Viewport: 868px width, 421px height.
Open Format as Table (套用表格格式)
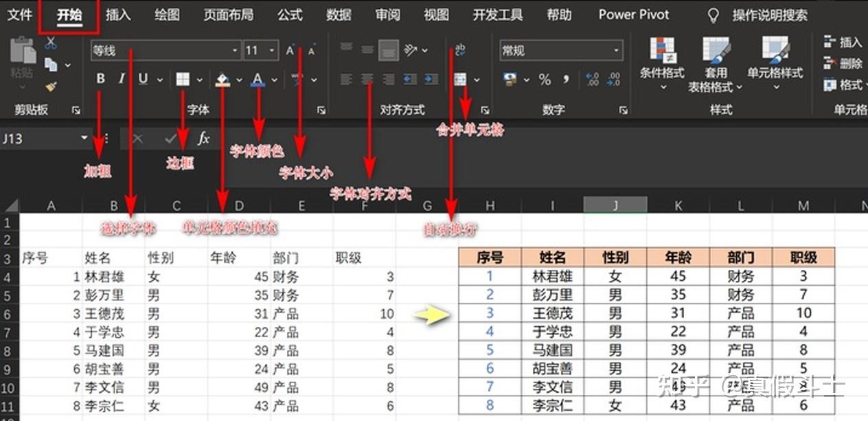(x=716, y=65)
